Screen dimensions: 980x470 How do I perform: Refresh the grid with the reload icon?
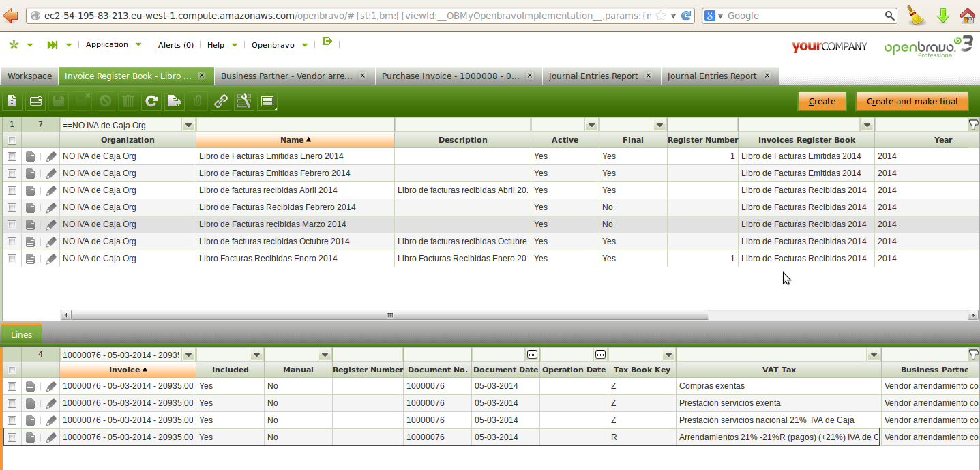(151, 102)
